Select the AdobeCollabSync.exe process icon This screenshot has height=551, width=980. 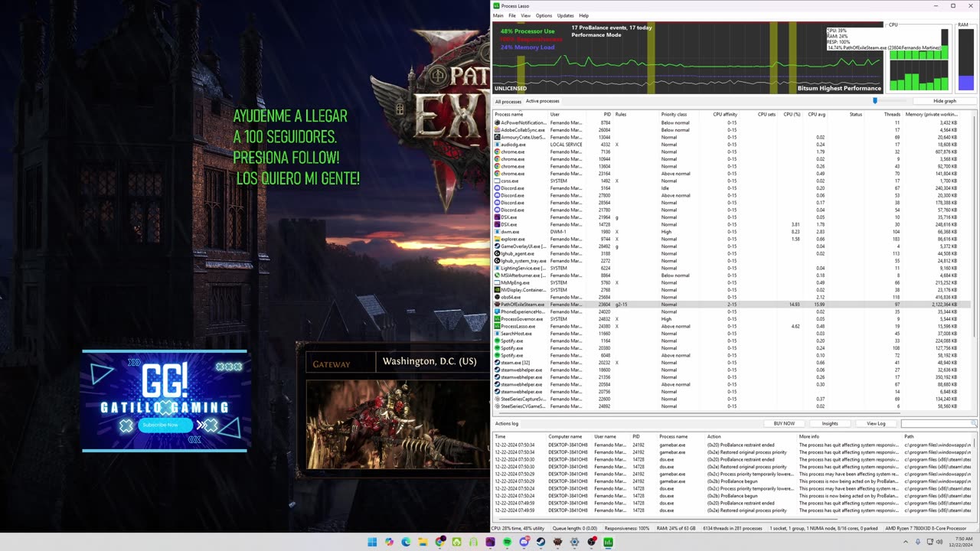(x=498, y=130)
